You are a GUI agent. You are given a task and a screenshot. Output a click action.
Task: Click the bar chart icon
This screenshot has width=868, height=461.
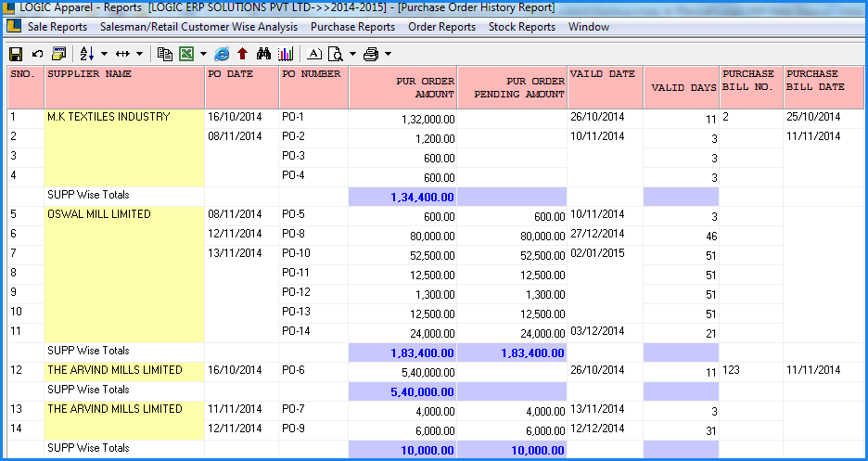pos(286,54)
